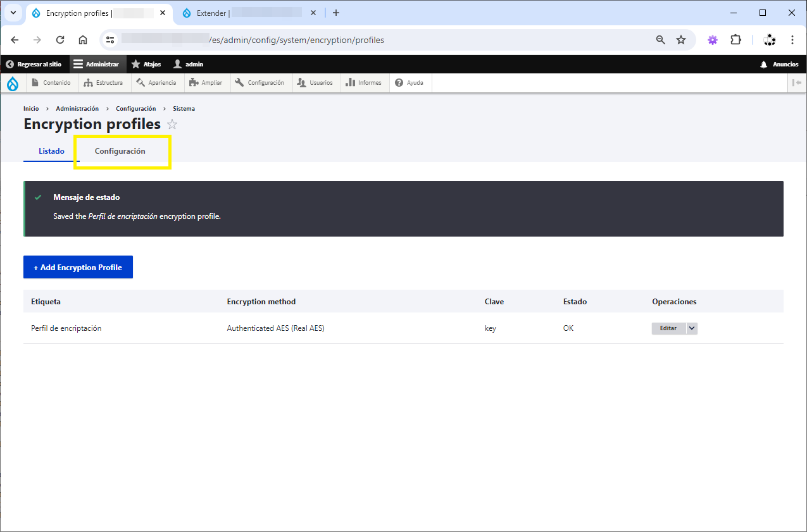Click the Mensaje de estado heading
Viewport: 807px width, 532px height.
(87, 197)
